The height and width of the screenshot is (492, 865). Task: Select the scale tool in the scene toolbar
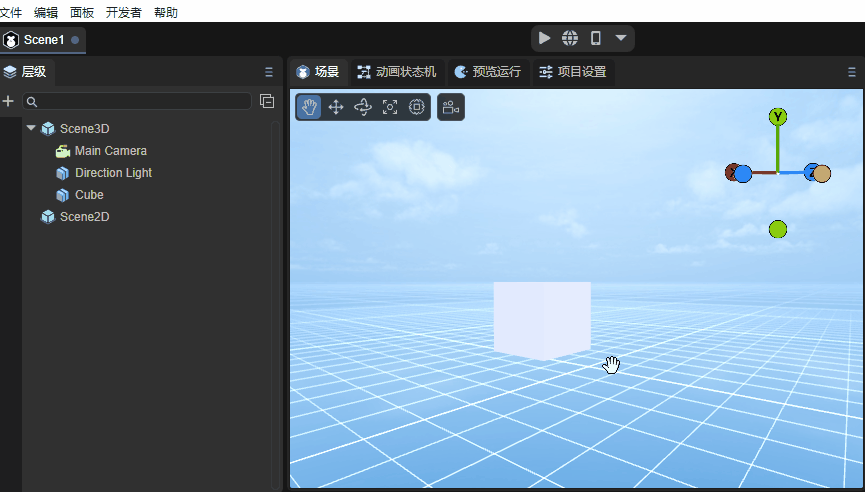click(390, 107)
